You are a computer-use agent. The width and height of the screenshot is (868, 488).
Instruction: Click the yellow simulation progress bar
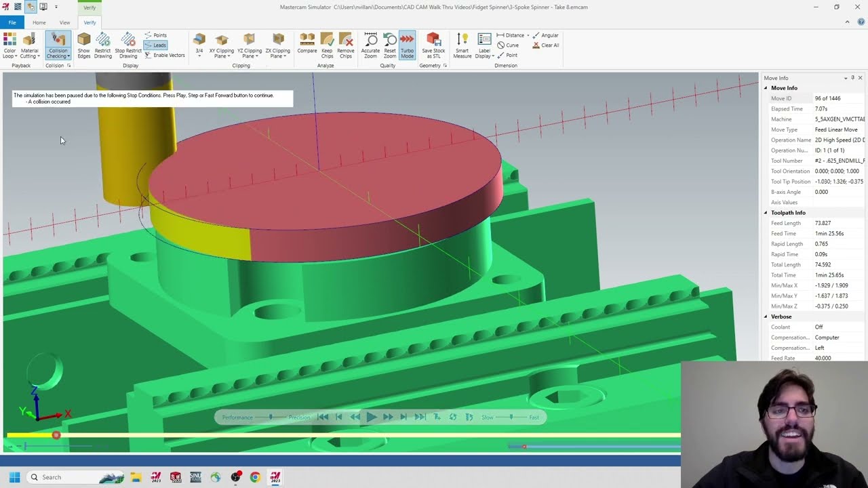click(343, 435)
